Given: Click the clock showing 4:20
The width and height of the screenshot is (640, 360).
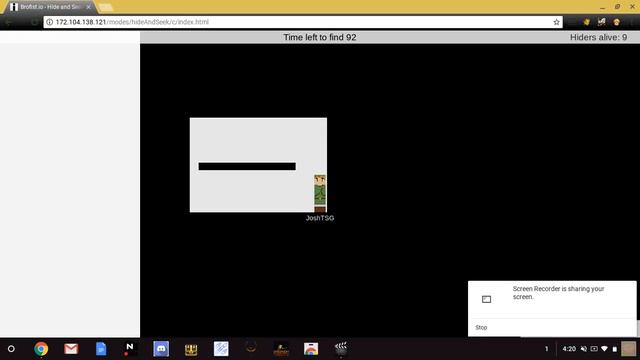Looking at the screenshot, I should [569, 349].
